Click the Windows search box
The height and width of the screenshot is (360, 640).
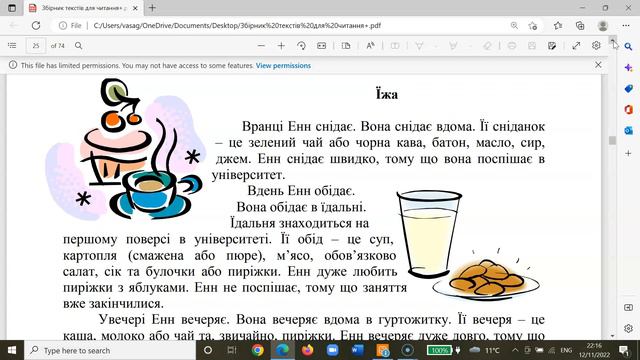(110, 350)
